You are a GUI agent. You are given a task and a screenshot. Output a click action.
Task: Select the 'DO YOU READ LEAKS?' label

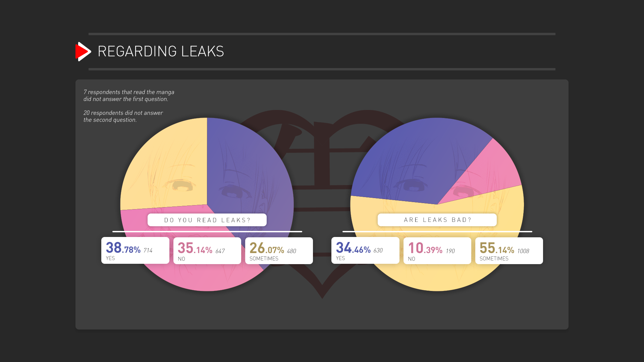207,220
